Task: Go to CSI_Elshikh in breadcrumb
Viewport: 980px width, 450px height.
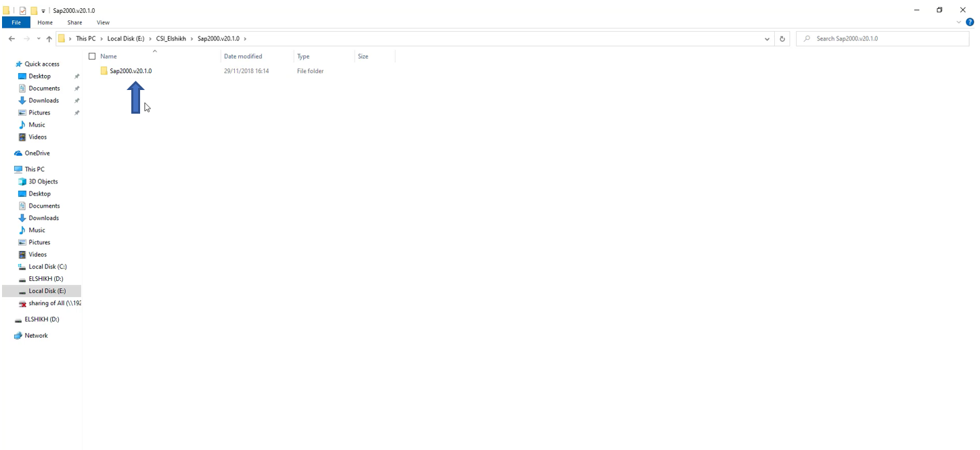Action: pos(171,39)
